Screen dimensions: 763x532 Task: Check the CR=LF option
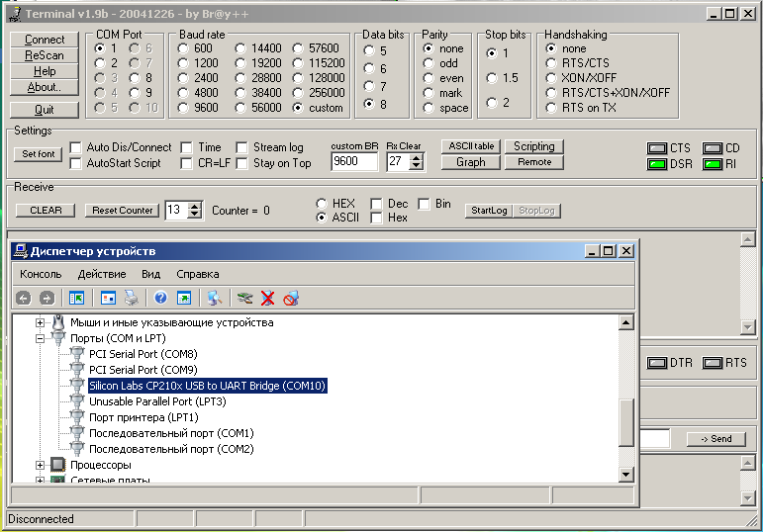pos(186,163)
